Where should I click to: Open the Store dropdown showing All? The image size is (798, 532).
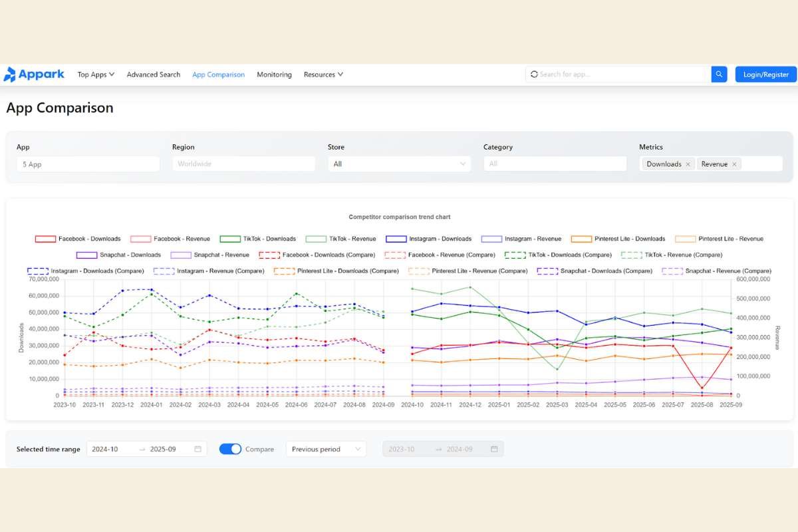click(x=399, y=164)
